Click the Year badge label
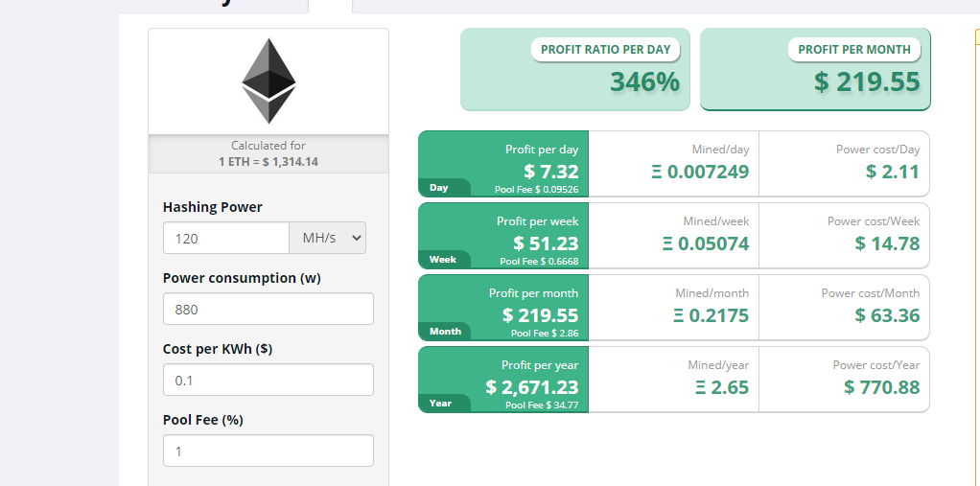 pyautogui.click(x=440, y=404)
